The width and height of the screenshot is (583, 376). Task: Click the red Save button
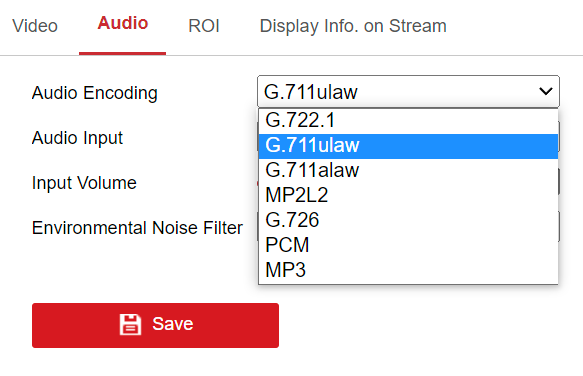(155, 325)
